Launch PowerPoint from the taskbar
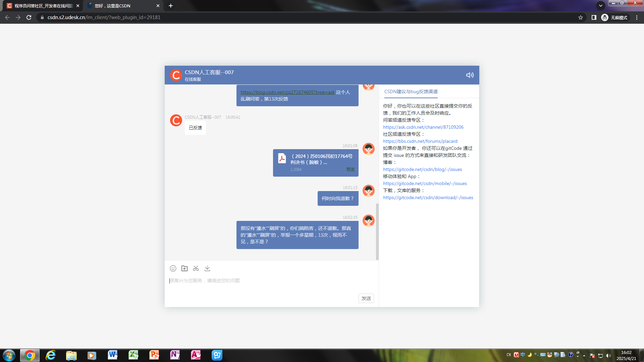644x362 pixels. 154,355
